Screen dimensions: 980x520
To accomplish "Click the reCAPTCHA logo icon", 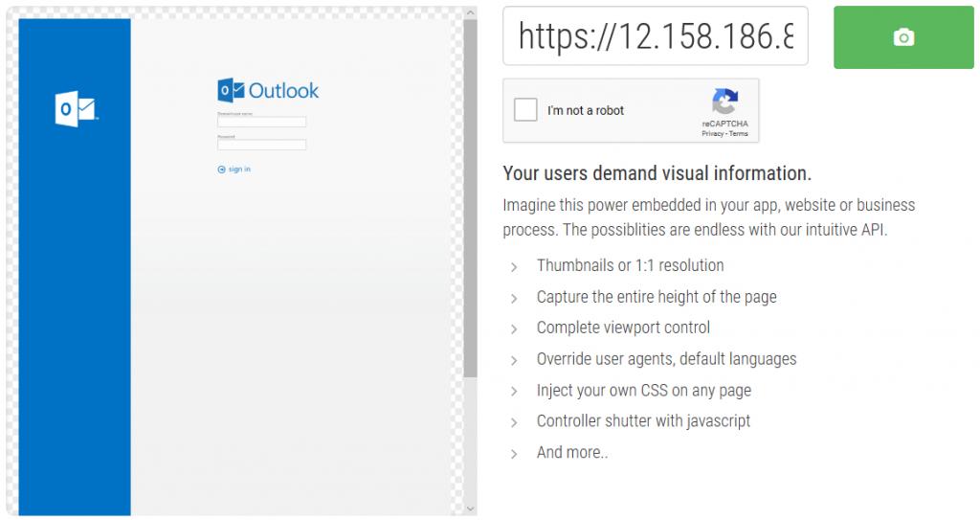I will point(725,102).
